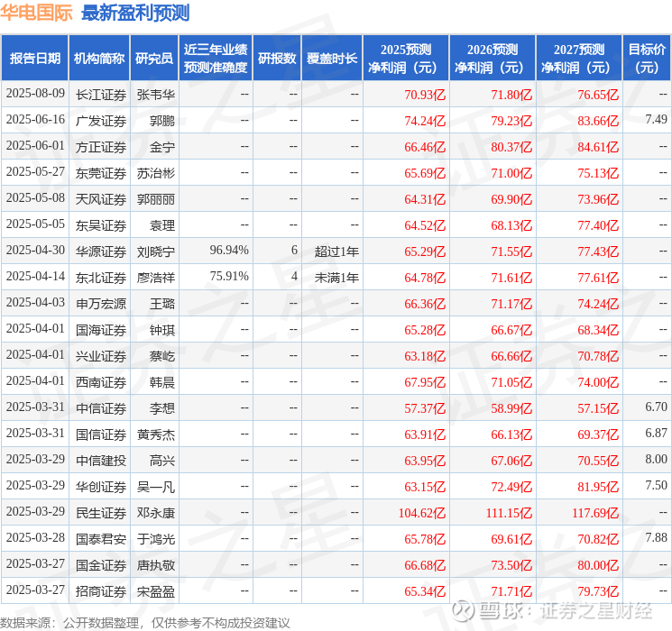The width and height of the screenshot is (672, 631).
Task: Click analyst name 钟琪
Action: pyautogui.click(x=162, y=330)
